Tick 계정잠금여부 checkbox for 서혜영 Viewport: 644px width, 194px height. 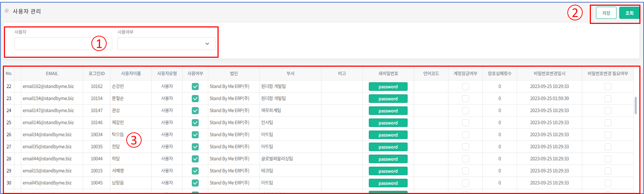(x=465, y=171)
